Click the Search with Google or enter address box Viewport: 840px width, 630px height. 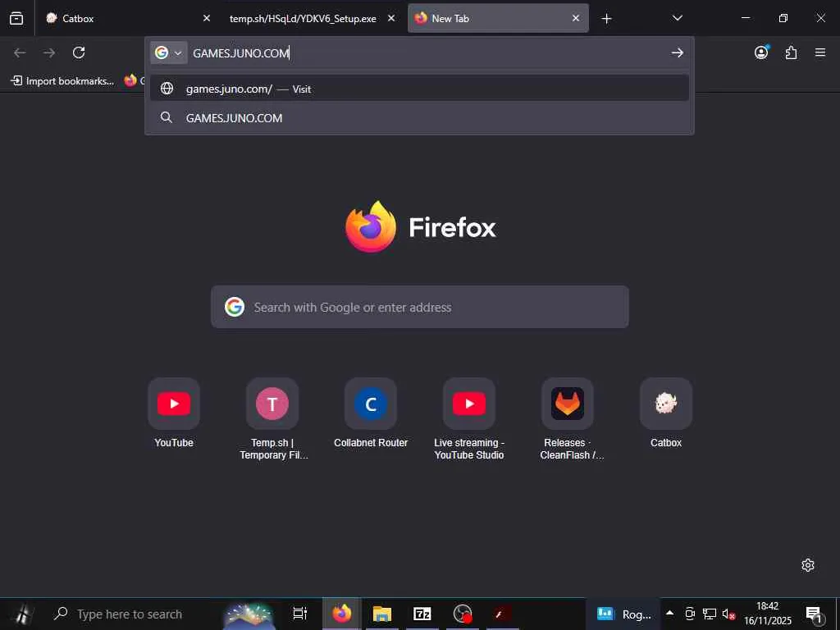point(420,307)
